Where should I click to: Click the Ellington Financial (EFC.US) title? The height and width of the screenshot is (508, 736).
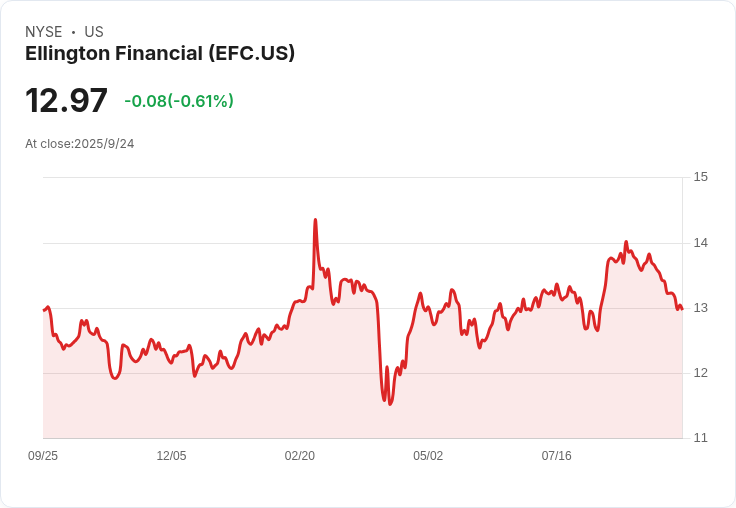(160, 54)
